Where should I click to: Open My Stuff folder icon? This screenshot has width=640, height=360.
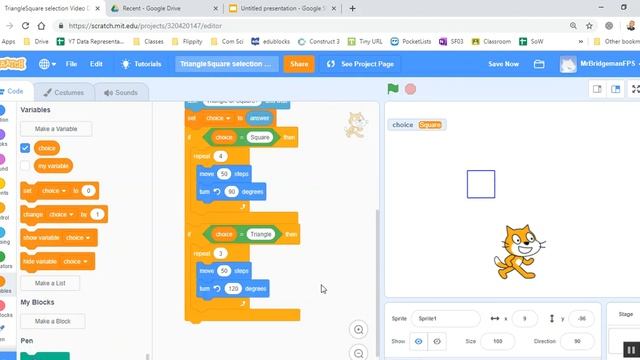point(539,64)
